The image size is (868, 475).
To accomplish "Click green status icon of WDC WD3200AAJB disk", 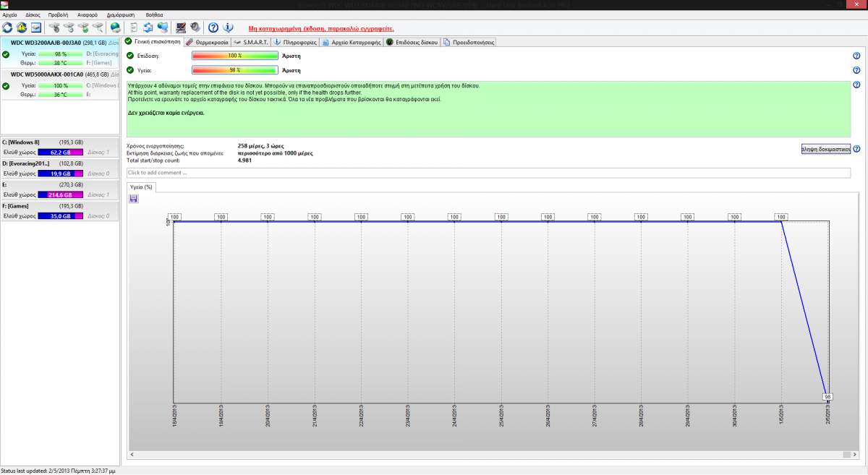I will [x=6, y=54].
